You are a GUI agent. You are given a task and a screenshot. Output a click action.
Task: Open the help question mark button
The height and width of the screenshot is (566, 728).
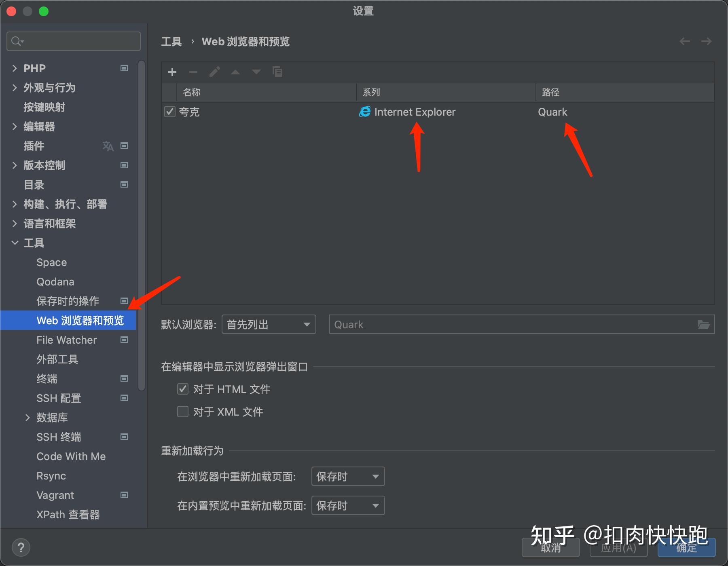[x=21, y=548]
